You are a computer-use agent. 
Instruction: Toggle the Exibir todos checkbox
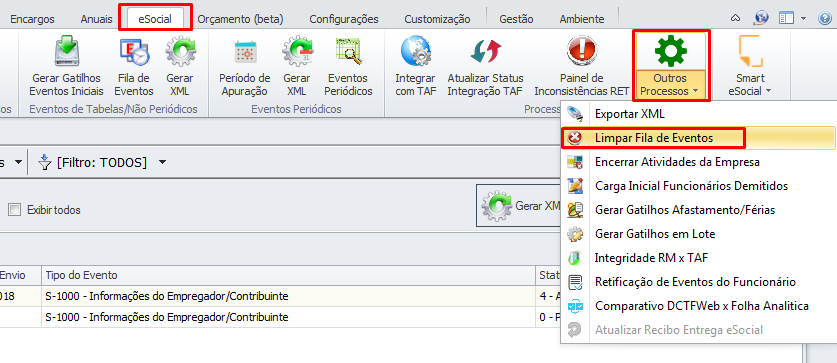14,210
